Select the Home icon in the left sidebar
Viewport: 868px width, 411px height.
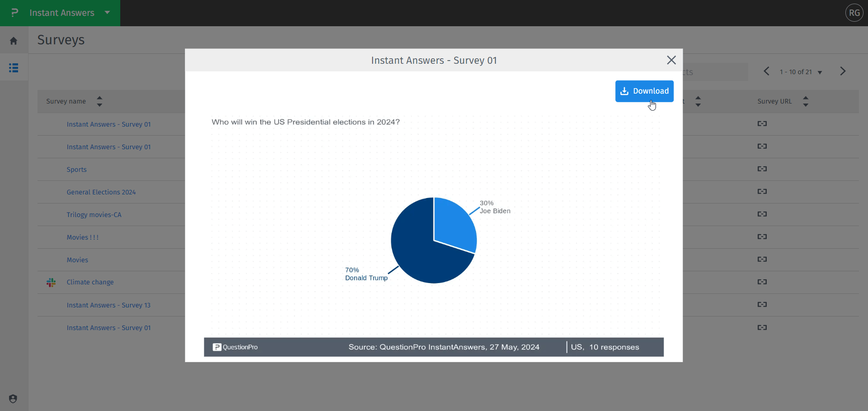(14, 40)
